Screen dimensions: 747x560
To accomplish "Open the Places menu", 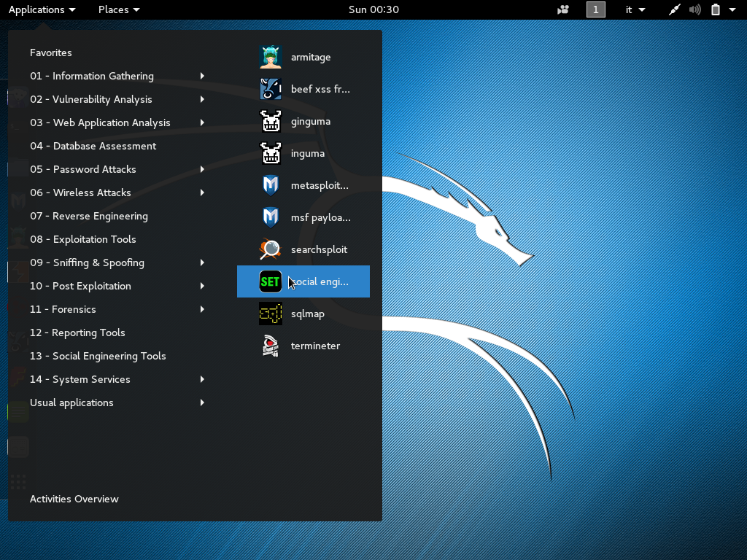I will [x=119, y=9].
